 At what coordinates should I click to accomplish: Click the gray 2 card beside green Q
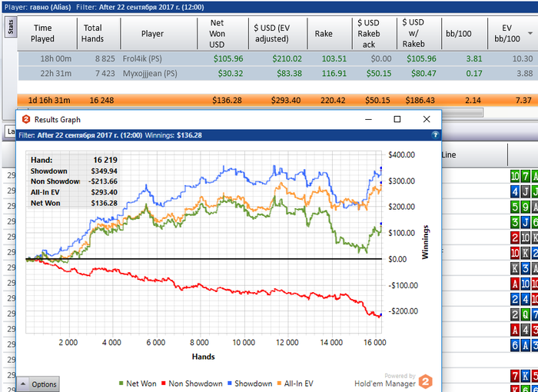(x=515, y=314)
